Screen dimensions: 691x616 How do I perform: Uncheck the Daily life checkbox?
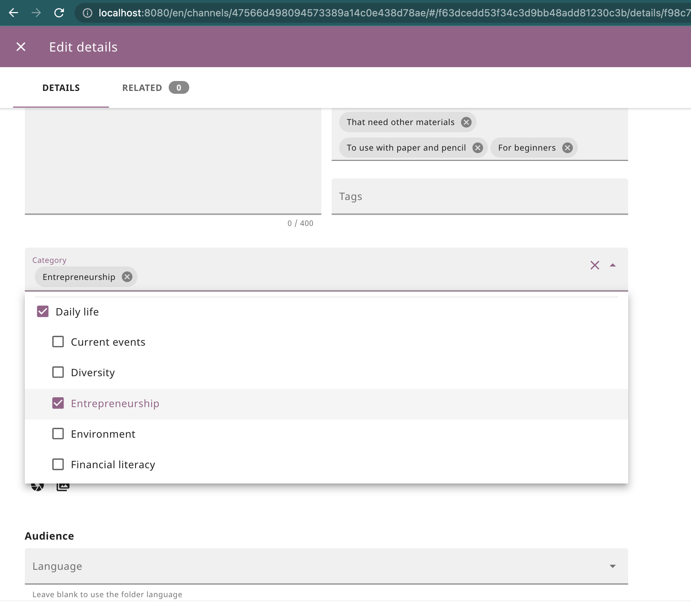(x=43, y=312)
